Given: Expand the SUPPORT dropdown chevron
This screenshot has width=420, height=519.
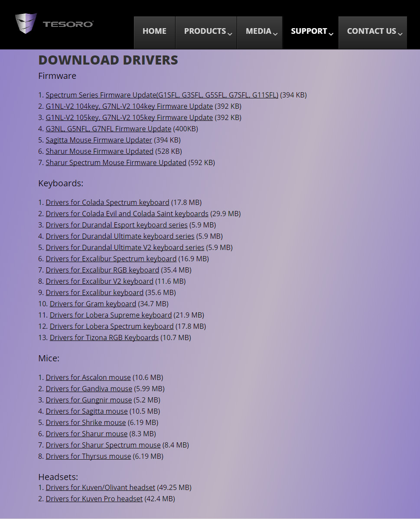Looking at the screenshot, I should [x=331, y=34].
